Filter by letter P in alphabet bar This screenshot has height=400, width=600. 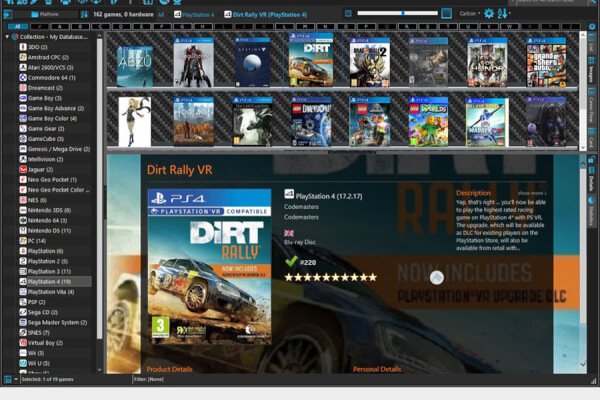tap(366, 27)
